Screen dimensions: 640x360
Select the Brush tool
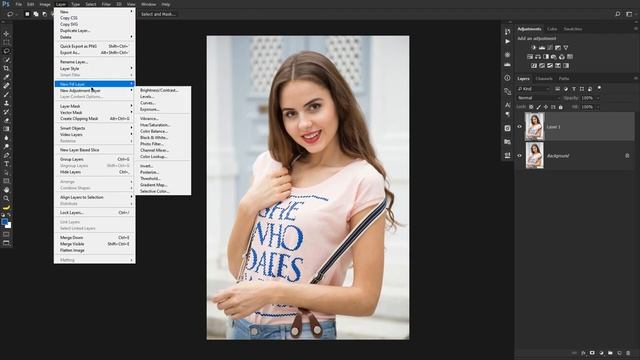coord(6,94)
